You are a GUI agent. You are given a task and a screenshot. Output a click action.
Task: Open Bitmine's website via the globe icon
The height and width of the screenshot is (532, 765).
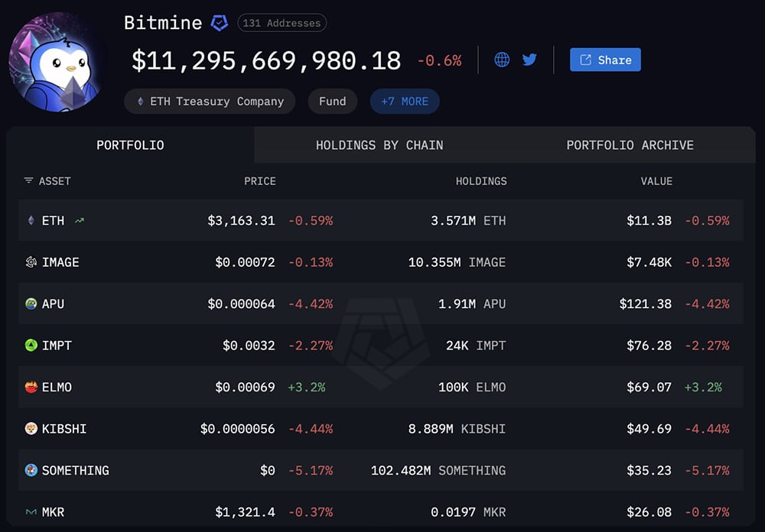(502, 59)
